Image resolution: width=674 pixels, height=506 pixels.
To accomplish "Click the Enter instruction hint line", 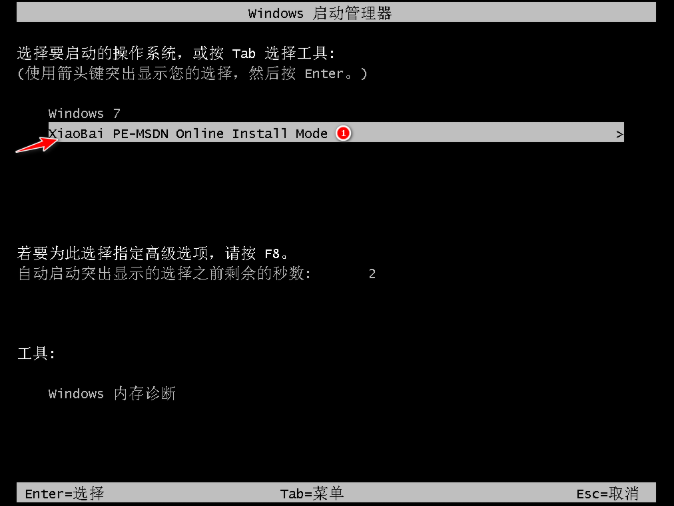I will tap(192, 74).
